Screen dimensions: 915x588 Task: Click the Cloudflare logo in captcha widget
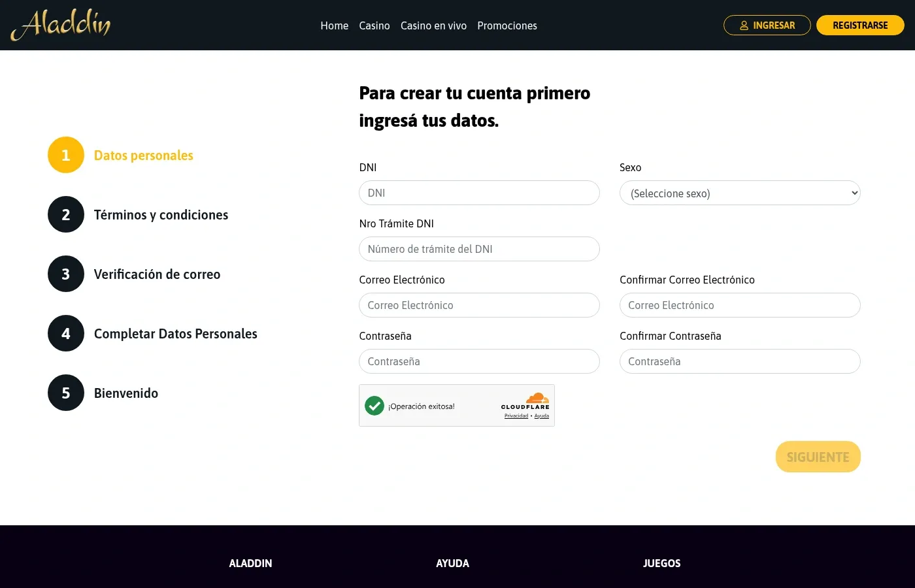point(525,401)
